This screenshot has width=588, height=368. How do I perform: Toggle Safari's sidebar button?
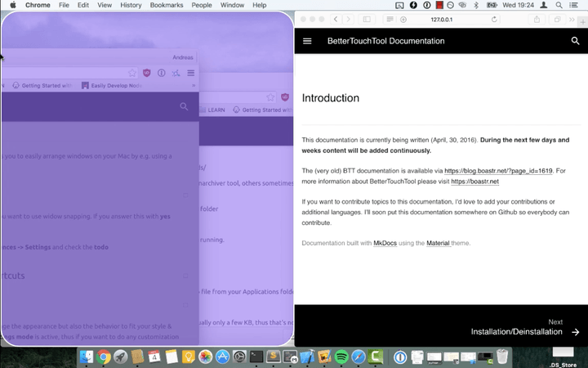coord(367,19)
